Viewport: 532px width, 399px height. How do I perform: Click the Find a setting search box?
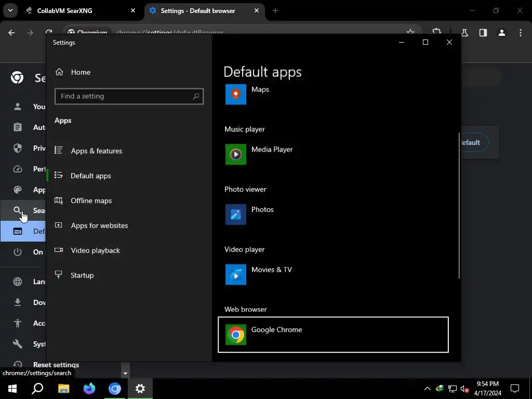[129, 96]
